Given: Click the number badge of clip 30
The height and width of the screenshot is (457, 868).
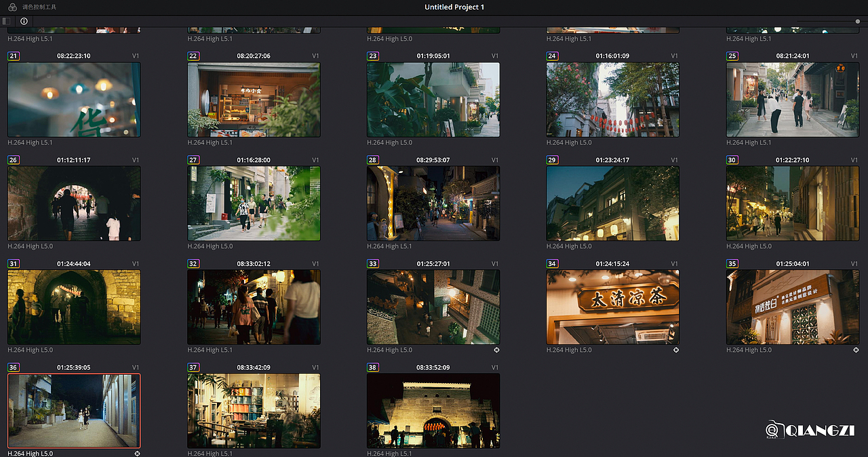Looking at the screenshot, I should (732, 160).
